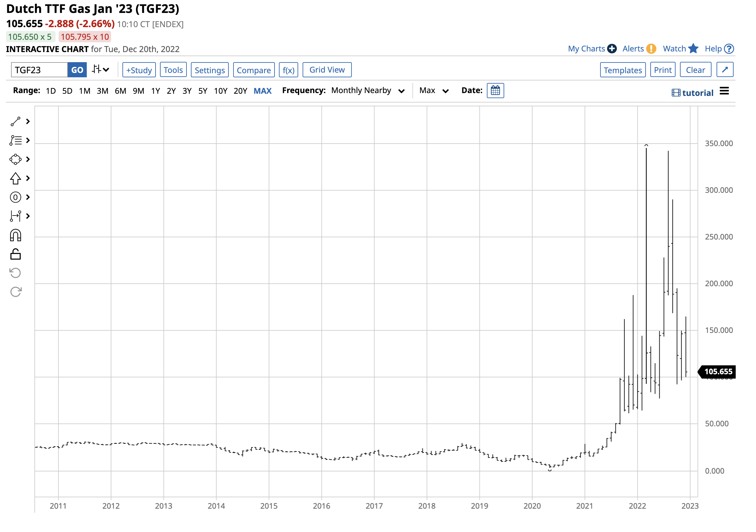This screenshot has height=532, width=756.
Task: Select the MAX range option
Action: pos(263,91)
